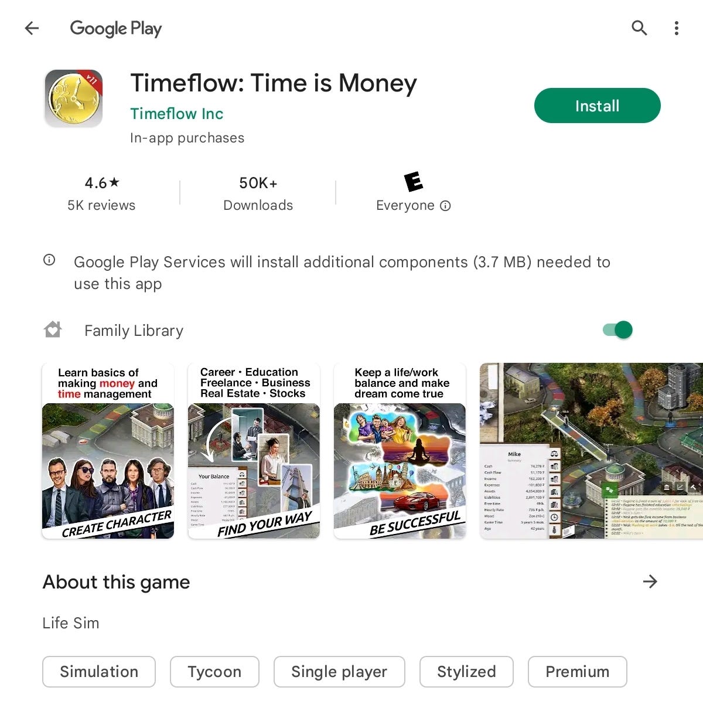Open the Create Character screenshot
703x728 pixels.
point(108,451)
